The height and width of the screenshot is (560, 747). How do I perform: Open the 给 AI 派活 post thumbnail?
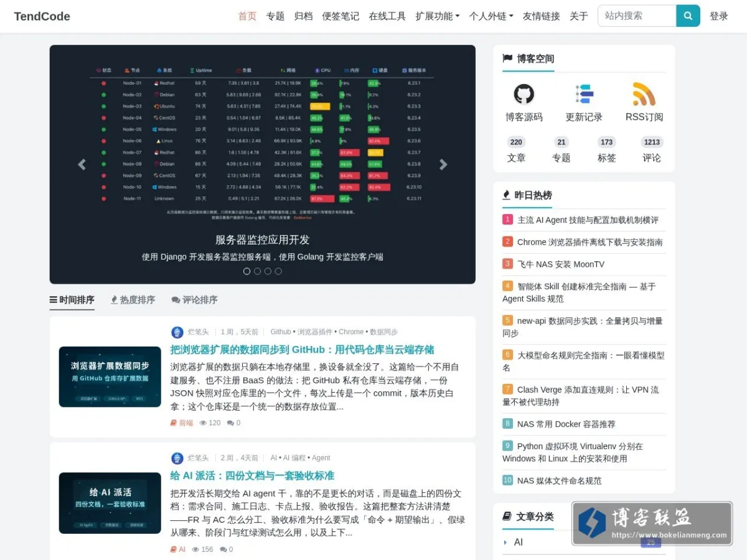(110, 503)
